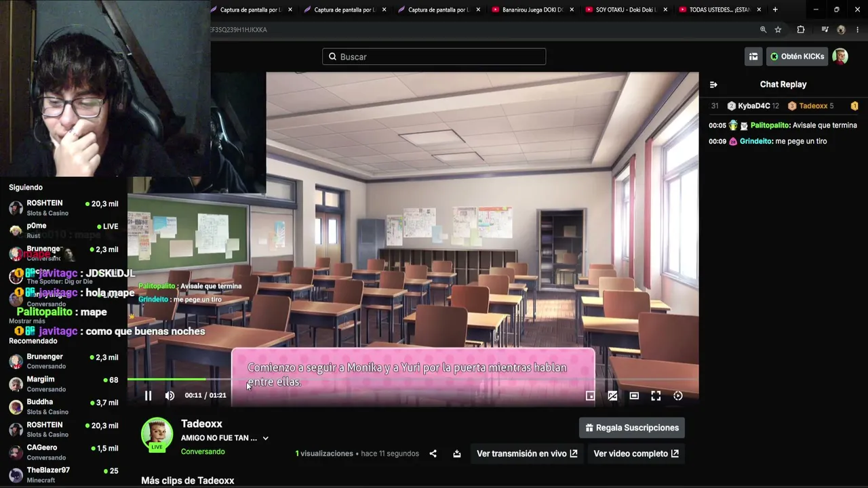This screenshot has height=488, width=868.
Task: Switch player to theater mode
Action: pyautogui.click(x=634, y=396)
